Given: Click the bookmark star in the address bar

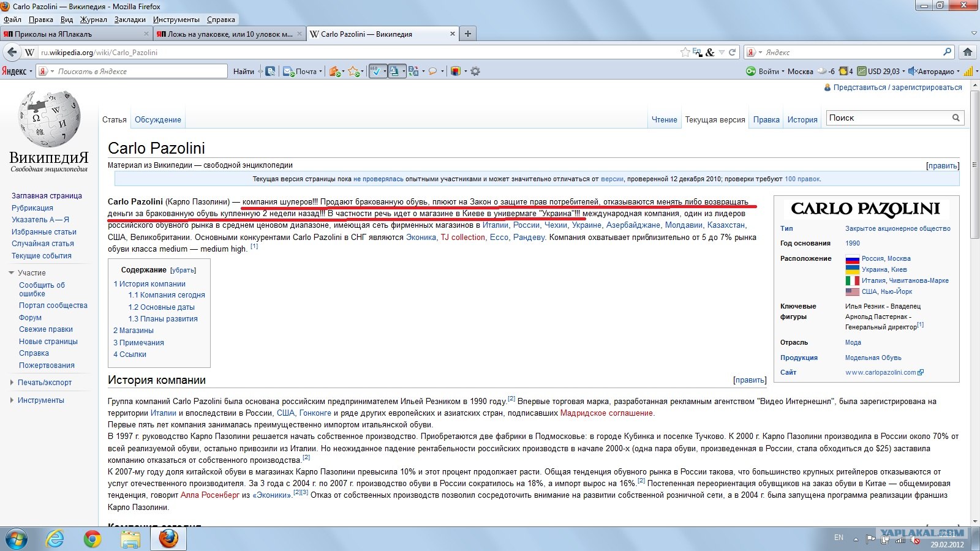Looking at the screenshot, I should 685,52.
